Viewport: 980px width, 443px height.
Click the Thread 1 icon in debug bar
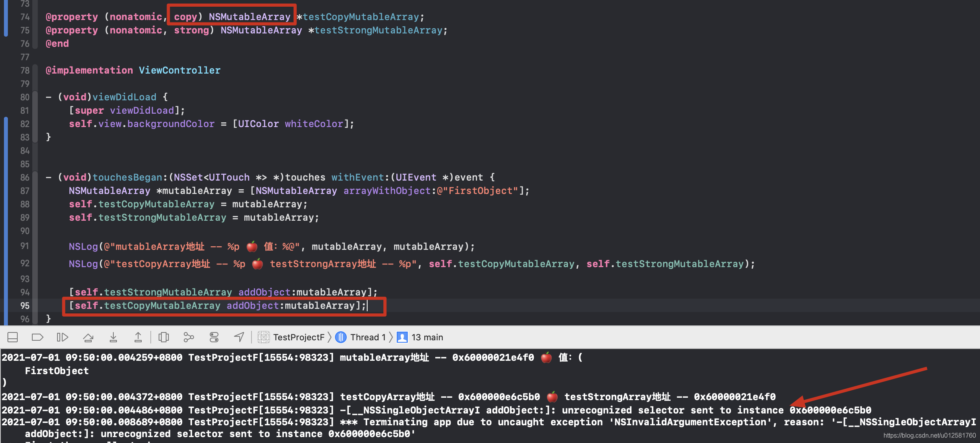(x=341, y=337)
